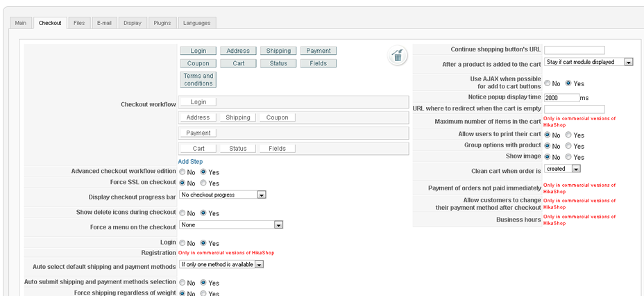Screen dimensions: 644x296
Task: Select No for Advanced checkout workflow edition
Action: pyautogui.click(x=183, y=172)
